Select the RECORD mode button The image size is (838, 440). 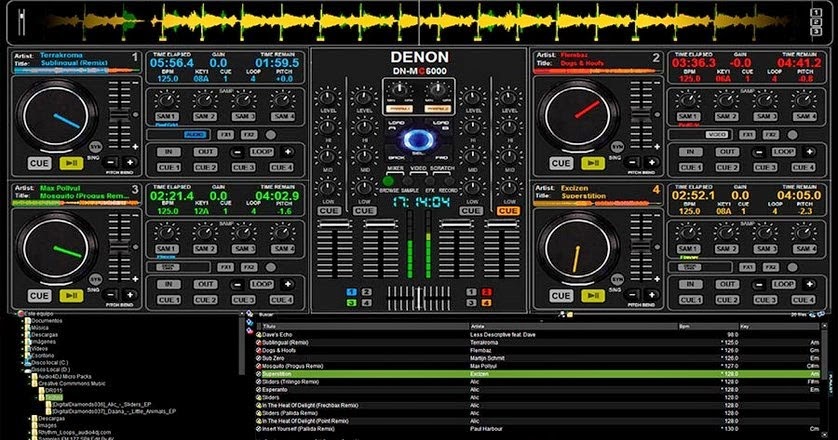[449, 181]
